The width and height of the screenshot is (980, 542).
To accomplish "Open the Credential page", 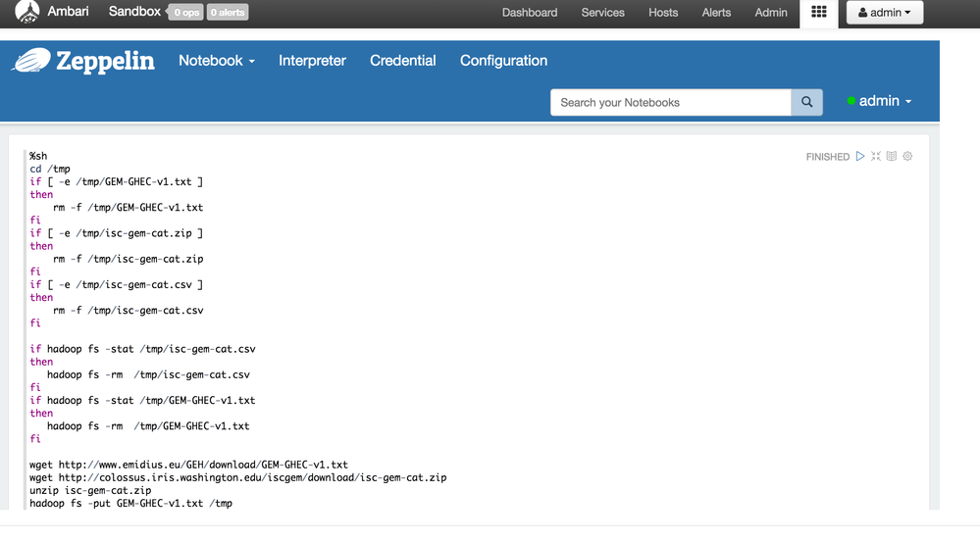I will point(402,61).
